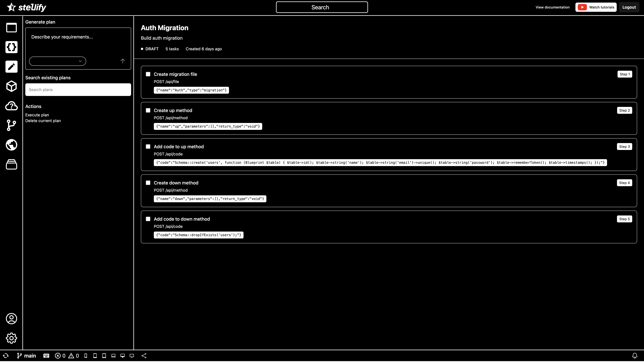Focus the Search plans input field
Image resolution: width=644 pixels, height=362 pixels.
pos(78,90)
